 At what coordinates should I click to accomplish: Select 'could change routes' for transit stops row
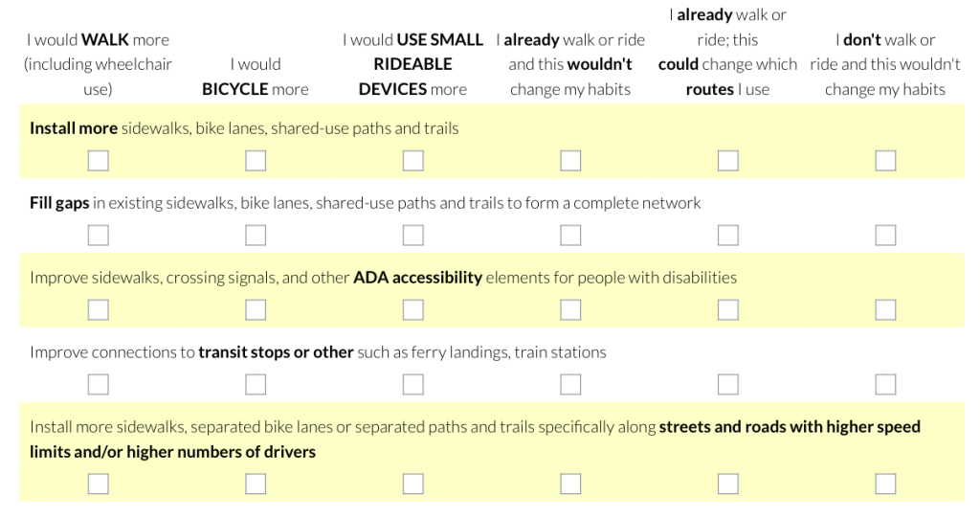[x=728, y=384]
